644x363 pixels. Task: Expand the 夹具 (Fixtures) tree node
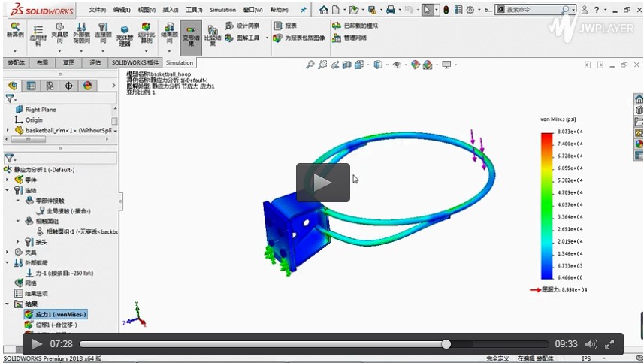pyautogui.click(x=8, y=252)
